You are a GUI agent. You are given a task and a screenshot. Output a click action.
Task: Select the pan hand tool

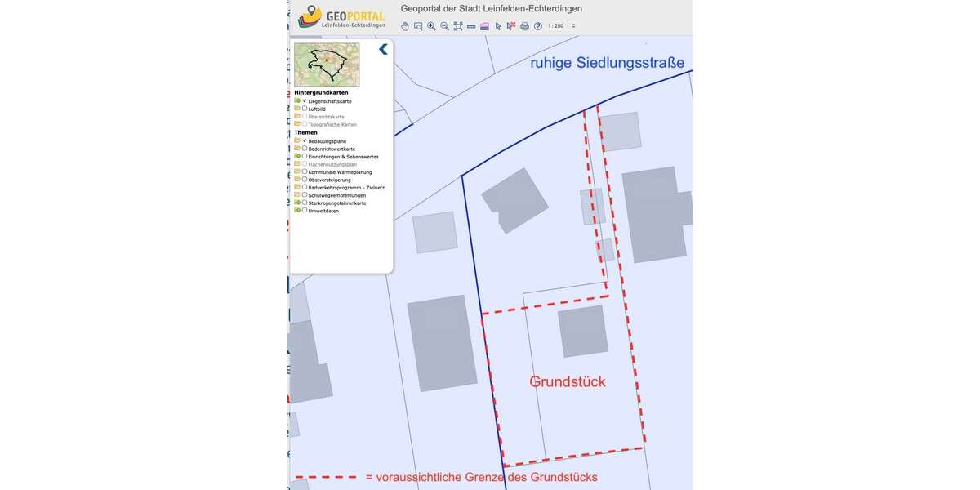(x=405, y=26)
